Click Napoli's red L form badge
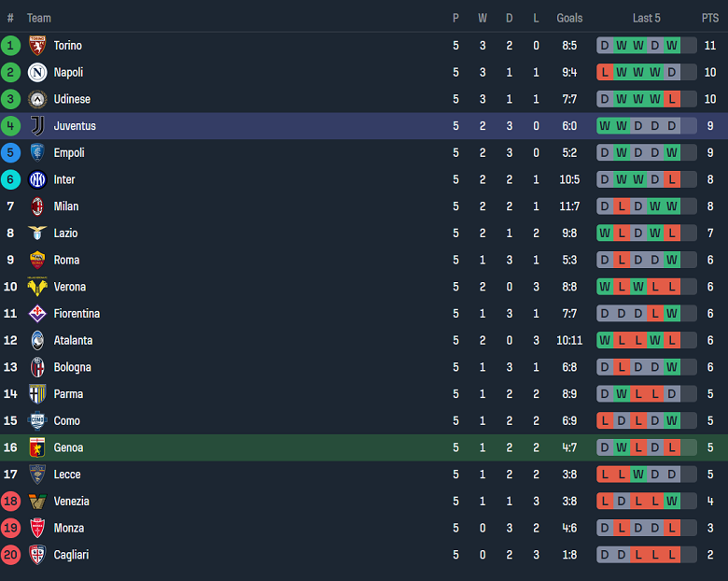Viewport: 728px width, 581px height. [605, 72]
